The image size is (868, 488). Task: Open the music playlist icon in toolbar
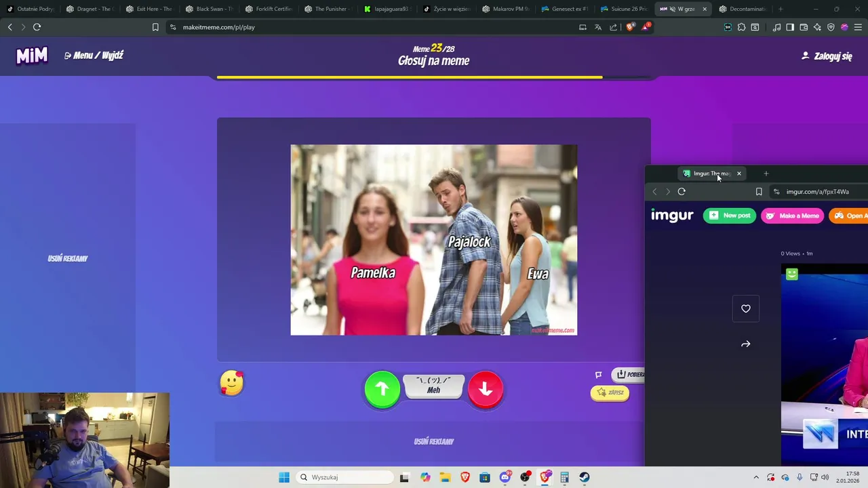click(x=776, y=27)
